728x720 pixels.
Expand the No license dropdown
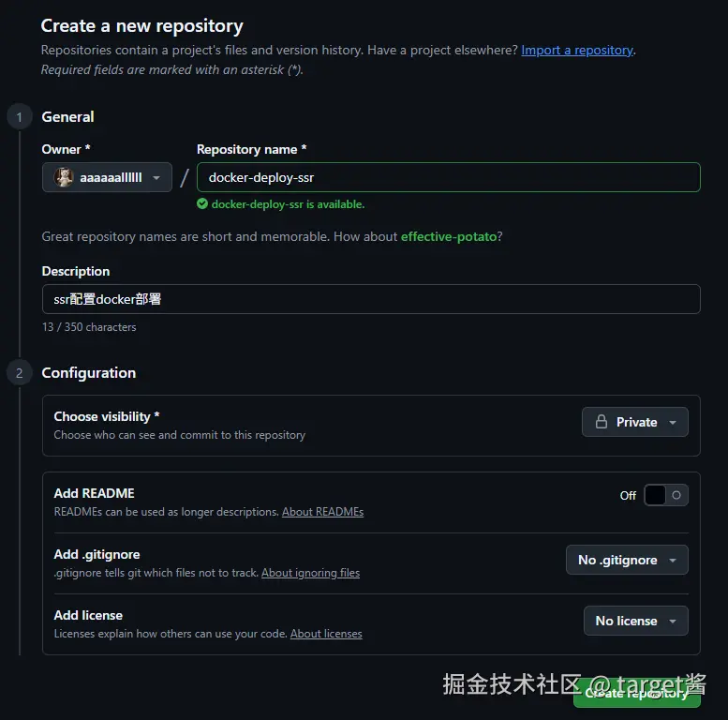tap(635, 621)
